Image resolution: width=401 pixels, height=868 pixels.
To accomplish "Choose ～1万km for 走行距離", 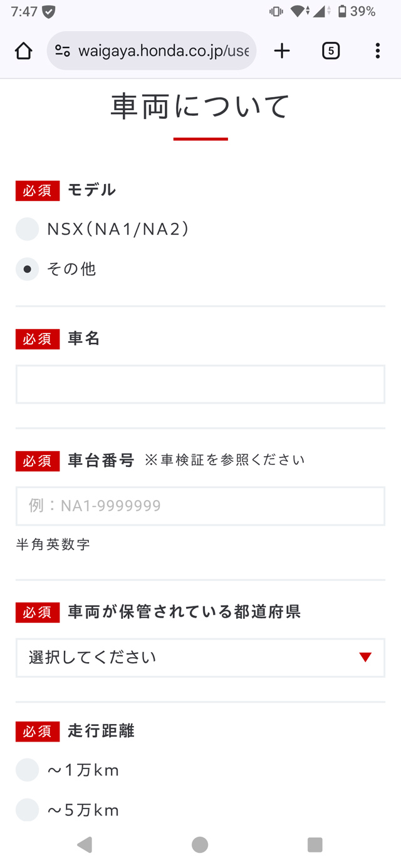I will click(x=27, y=770).
